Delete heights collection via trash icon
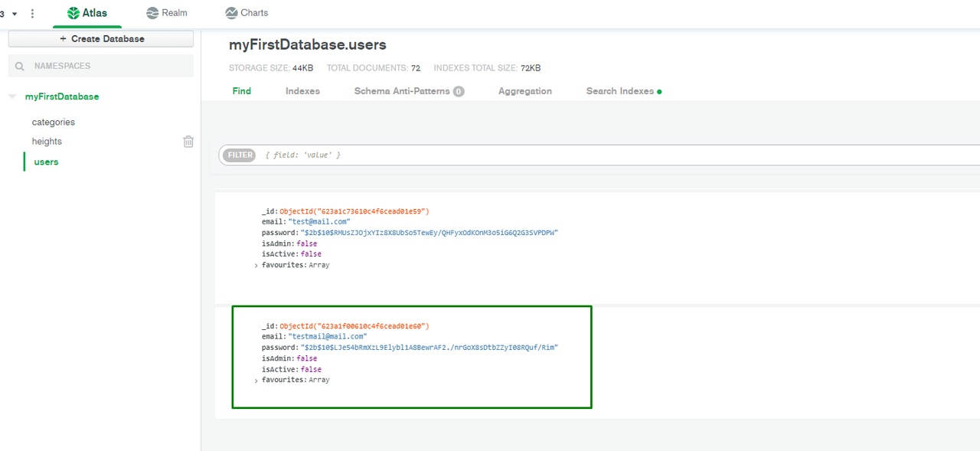 click(188, 142)
